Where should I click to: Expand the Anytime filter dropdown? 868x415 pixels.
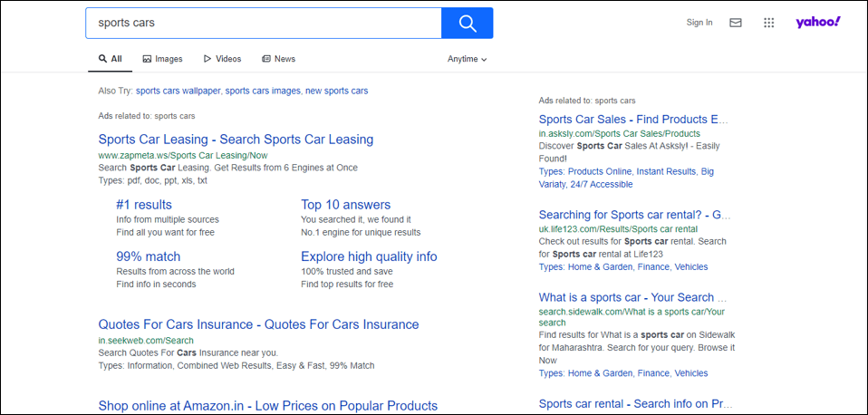(468, 59)
